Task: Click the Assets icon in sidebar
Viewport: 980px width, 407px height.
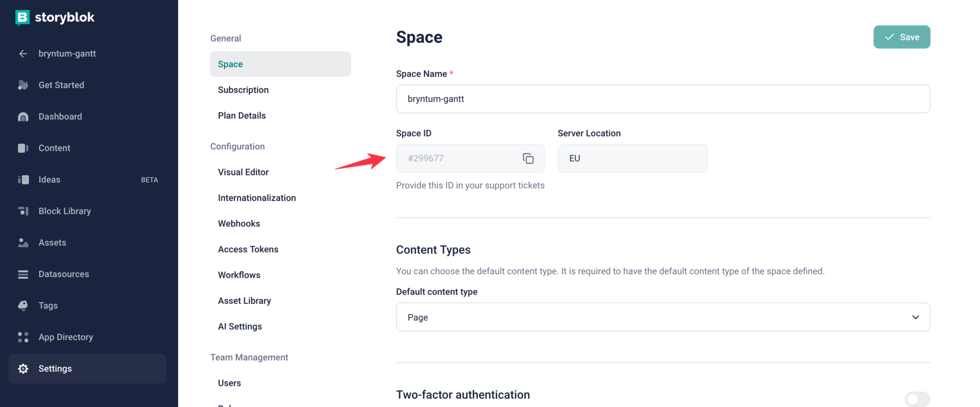Action: click(x=23, y=242)
